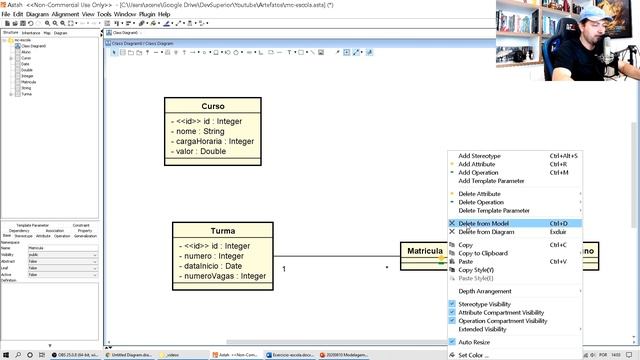Viewport: 640px width, 360px height.
Task: Open the Leaf dropdown in properties
Action: [x=63, y=268]
